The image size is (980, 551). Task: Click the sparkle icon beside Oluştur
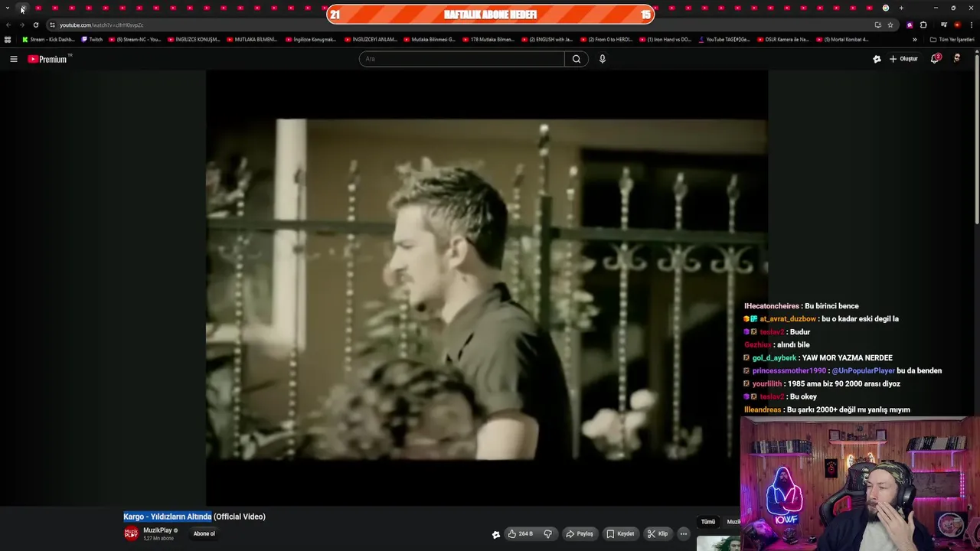click(x=877, y=59)
